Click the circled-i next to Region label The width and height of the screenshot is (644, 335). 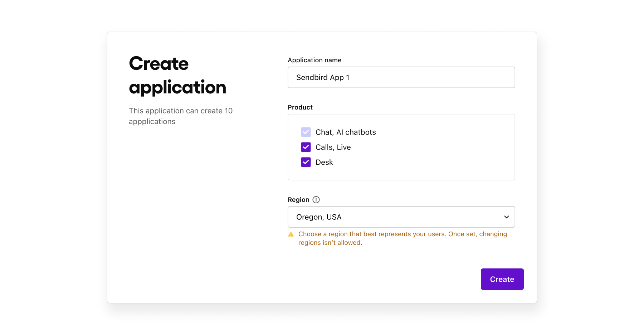click(316, 200)
